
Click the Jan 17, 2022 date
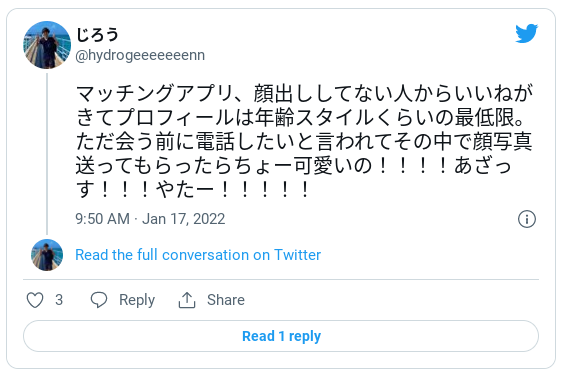coord(183,219)
